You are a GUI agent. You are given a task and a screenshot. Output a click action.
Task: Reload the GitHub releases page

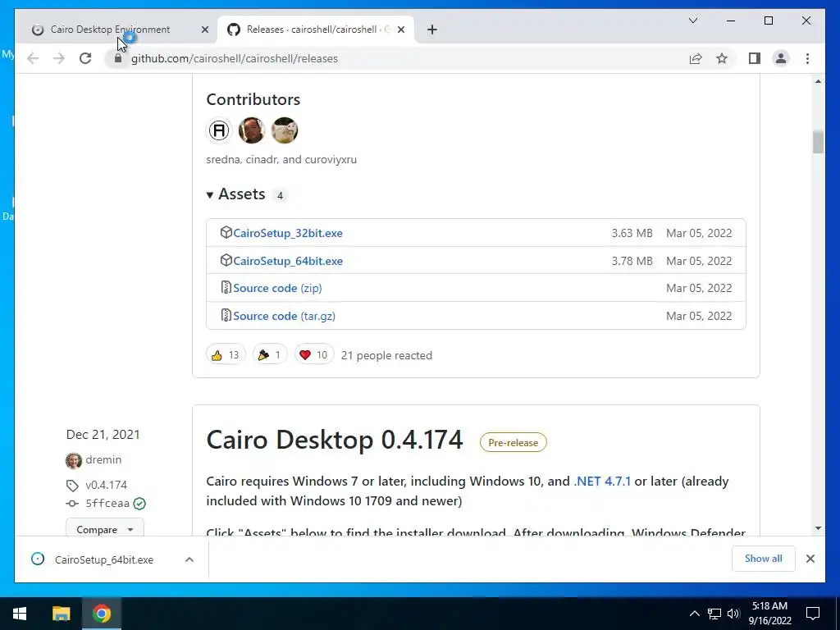coord(85,58)
